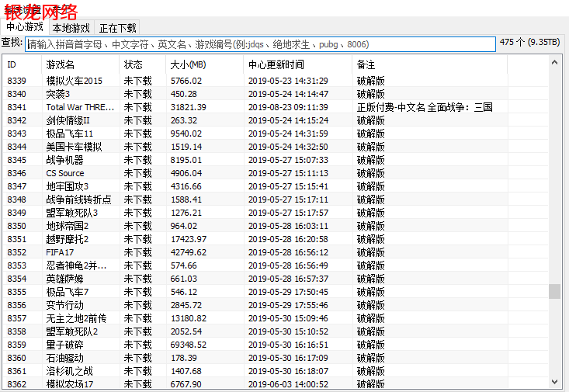Click the size value 69348.52
569x392 pixels.
point(189,345)
